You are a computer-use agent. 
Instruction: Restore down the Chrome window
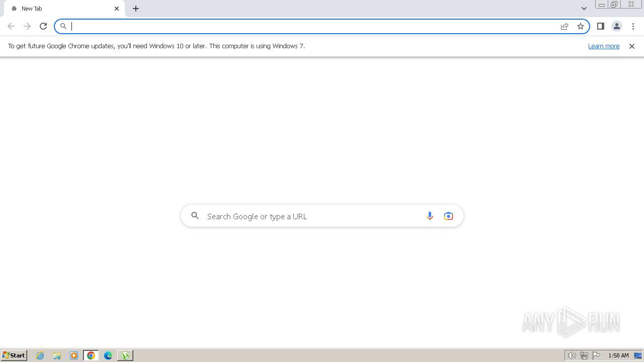click(x=614, y=5)
